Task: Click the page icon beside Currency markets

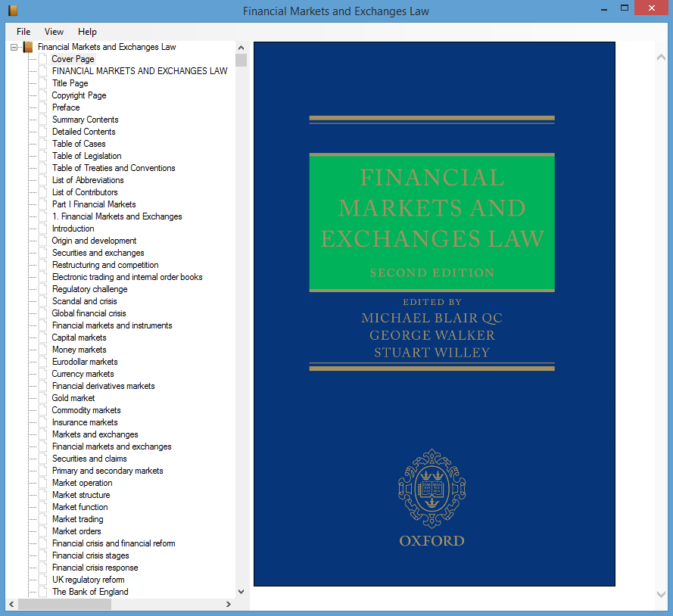Action: 43,374
